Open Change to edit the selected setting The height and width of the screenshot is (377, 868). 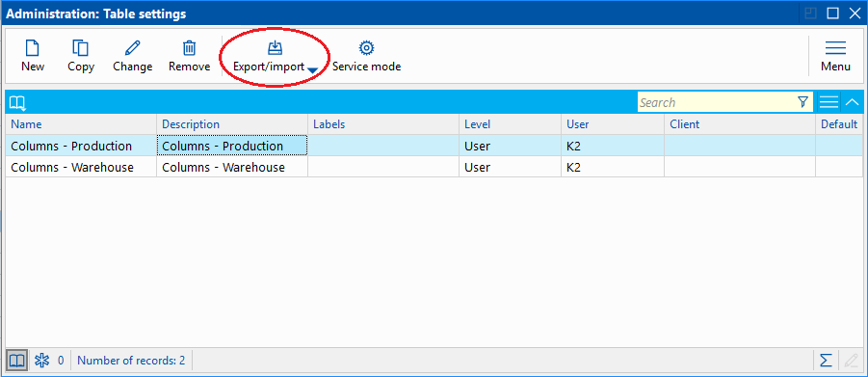pyautogui.click(x=132, y=56)
